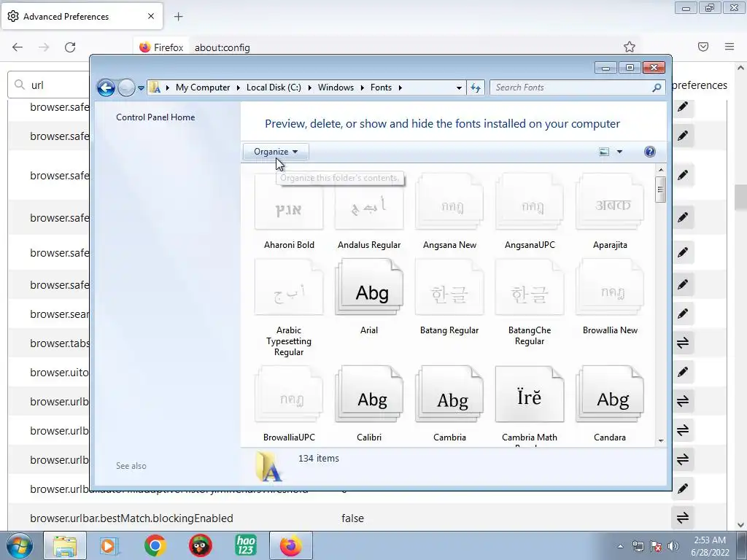Expand arrow after My Computer breadcrumb

coord(239,87)
